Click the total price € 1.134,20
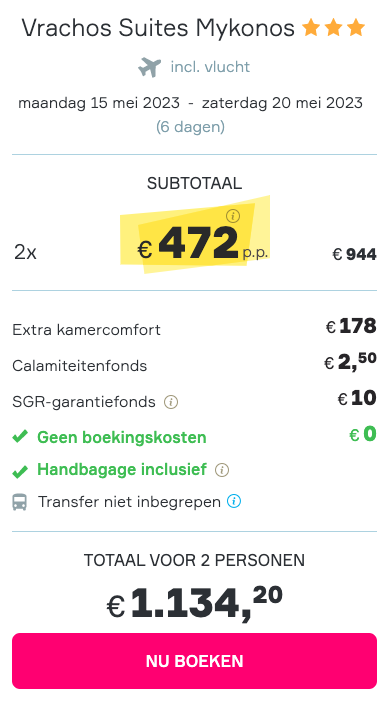389x703 pixels. [194, 603]
